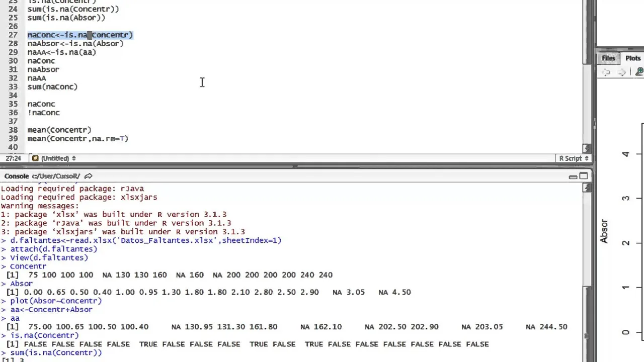Click the View current directory arrow beside console path

[x=89, y=176]
